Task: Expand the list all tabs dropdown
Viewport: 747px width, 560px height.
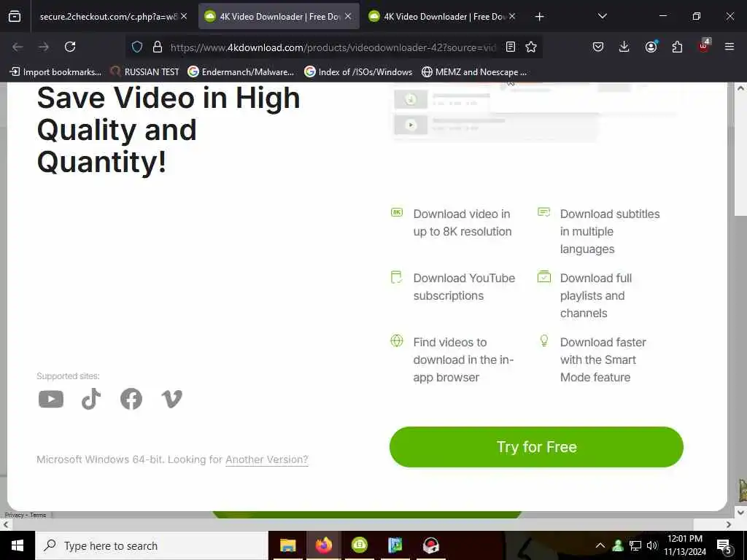Action: (x=602, y=16)
